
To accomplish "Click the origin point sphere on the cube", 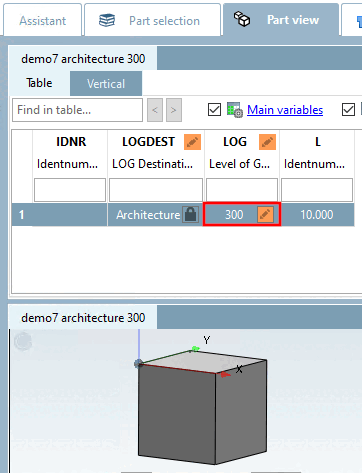I will (x=139, y=364).
